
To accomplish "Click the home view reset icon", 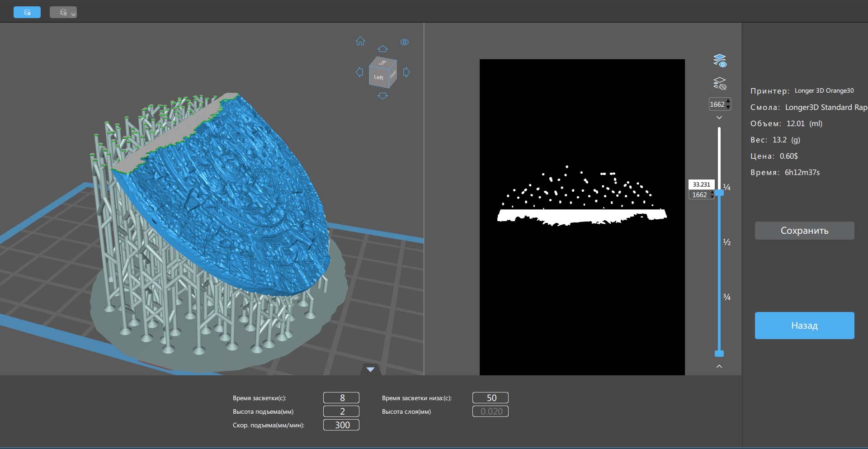I will [x=360, y=41].
